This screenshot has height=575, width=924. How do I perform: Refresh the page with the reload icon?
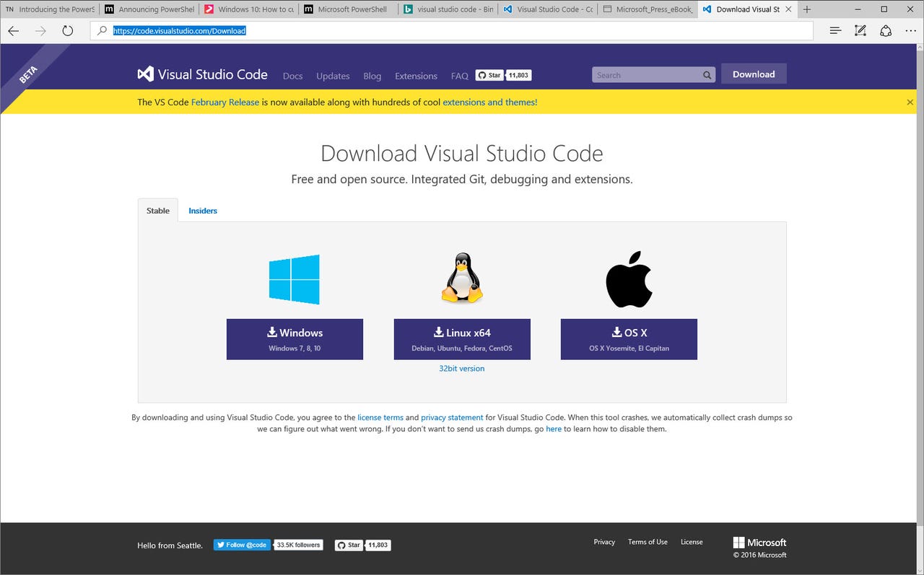[67, 30]
